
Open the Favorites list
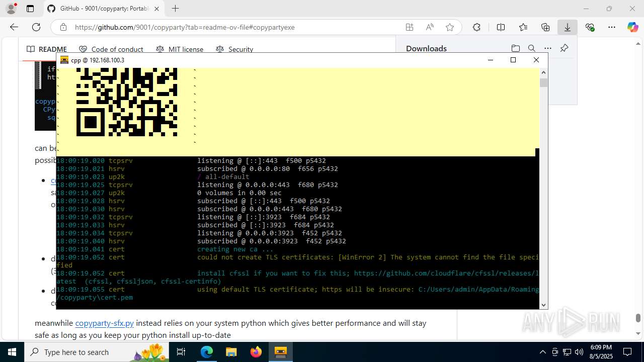[523, 27]
